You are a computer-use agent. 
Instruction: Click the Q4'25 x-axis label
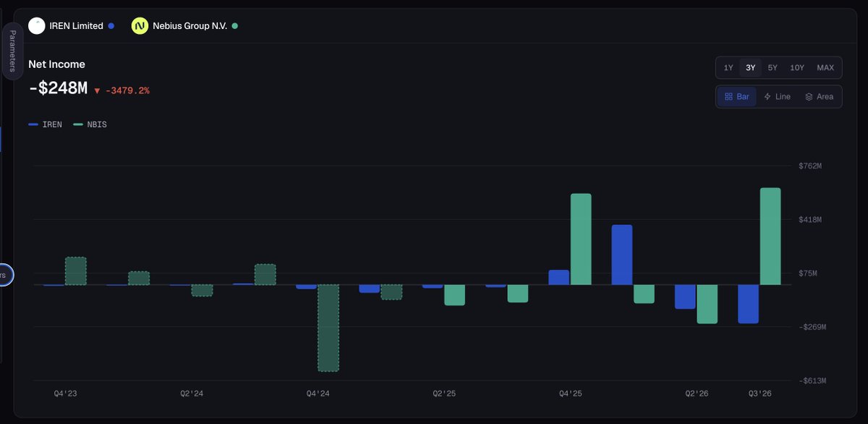coord(570,394)
